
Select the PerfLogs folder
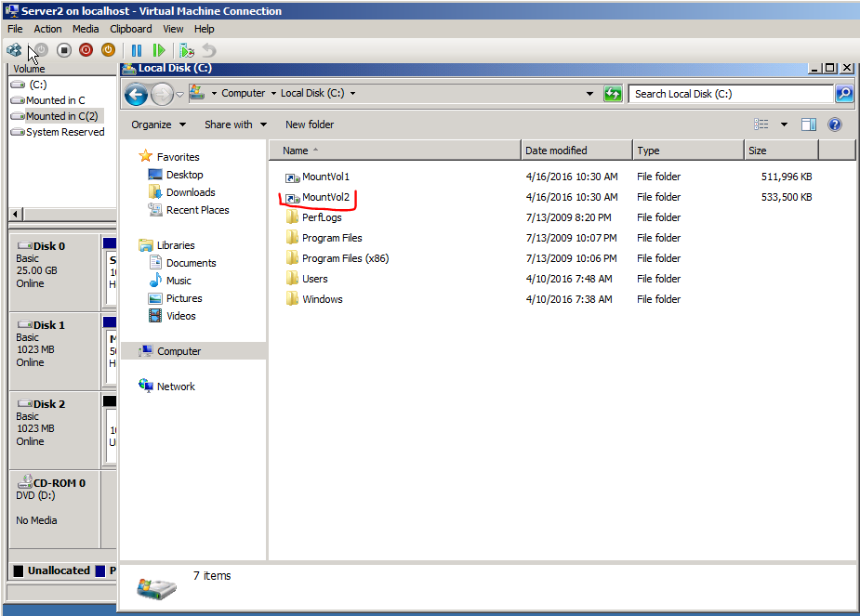point(322,217)
